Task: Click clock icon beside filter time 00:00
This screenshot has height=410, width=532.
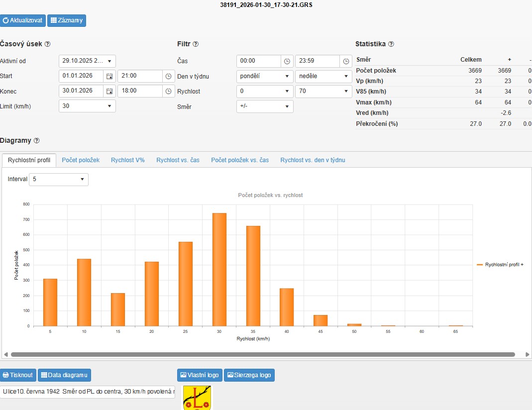Action: 287,61
